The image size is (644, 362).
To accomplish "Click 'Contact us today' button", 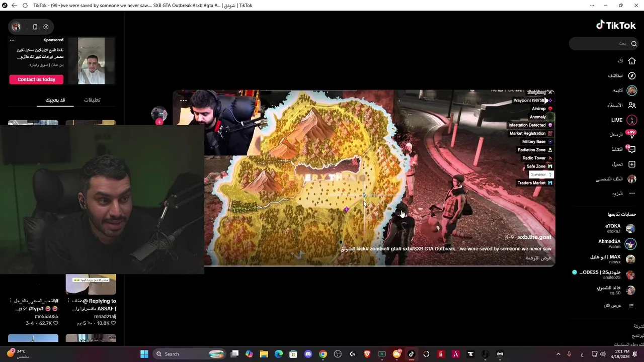I will click(x=36, y=79).
